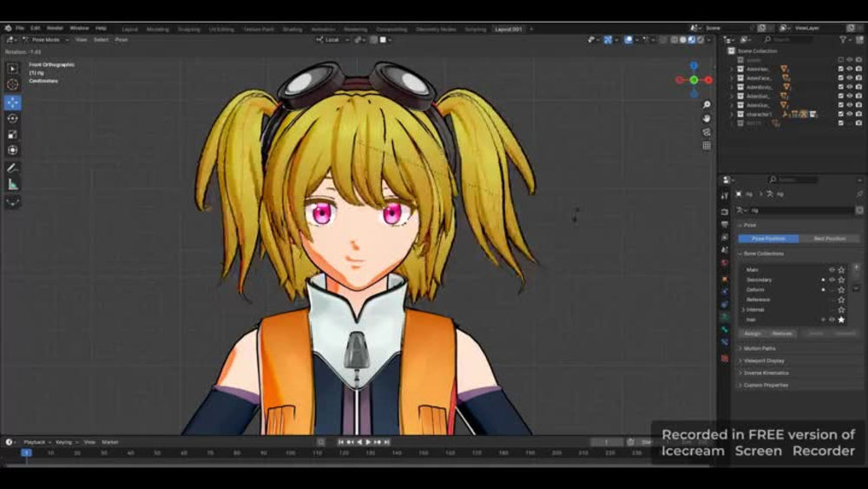The image size is (868, 489).
Task: Switch orthographic view with the grid icon
Action: [707, 146]
